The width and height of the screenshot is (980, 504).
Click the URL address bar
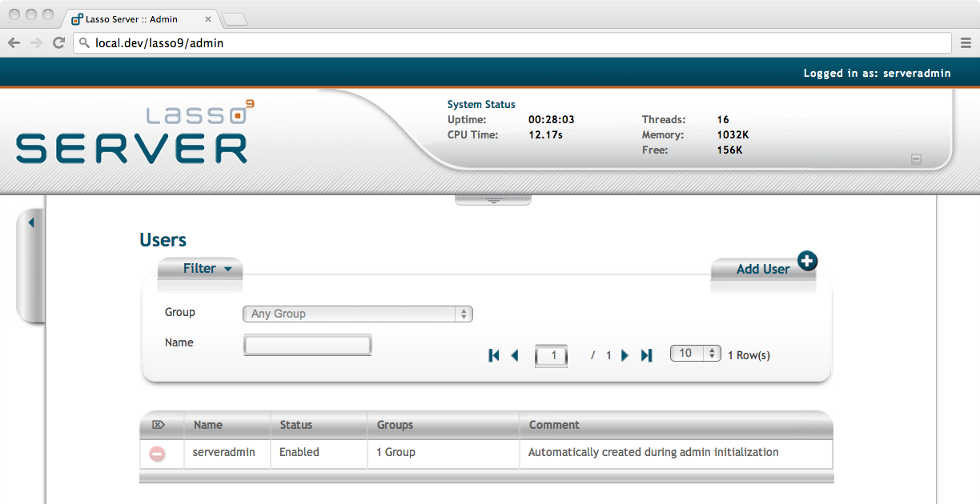tap(512, 43)
